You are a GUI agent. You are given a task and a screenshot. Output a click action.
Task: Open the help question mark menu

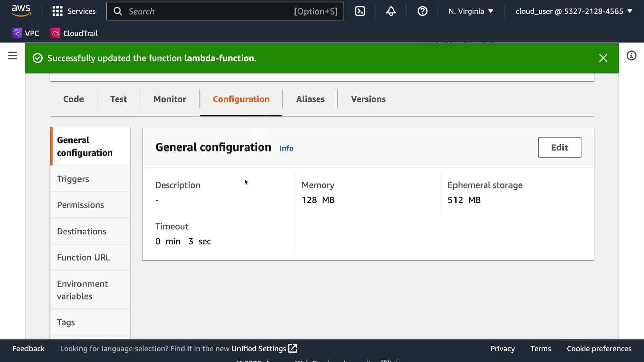(422, 11)
